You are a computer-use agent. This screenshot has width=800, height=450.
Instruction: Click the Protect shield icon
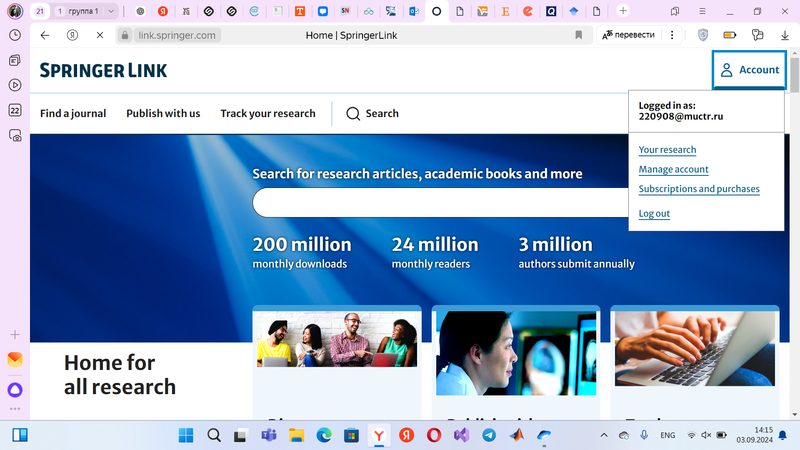coord(703,35)
